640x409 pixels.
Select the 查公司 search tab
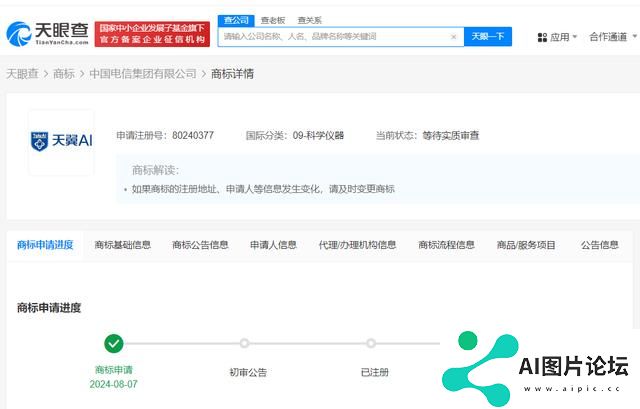pyautogui.click(x=236, y=20)
